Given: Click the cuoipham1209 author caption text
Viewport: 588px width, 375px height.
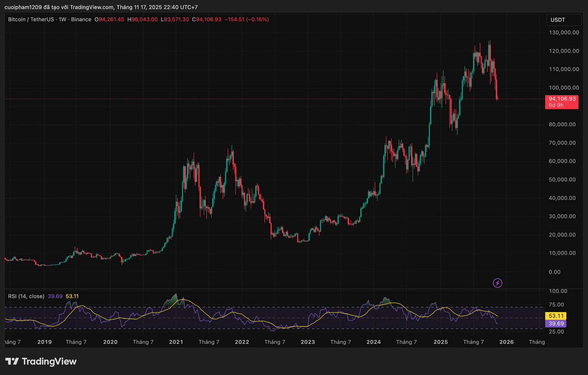Looking at the screenshot, I should [x=23, y=7].
